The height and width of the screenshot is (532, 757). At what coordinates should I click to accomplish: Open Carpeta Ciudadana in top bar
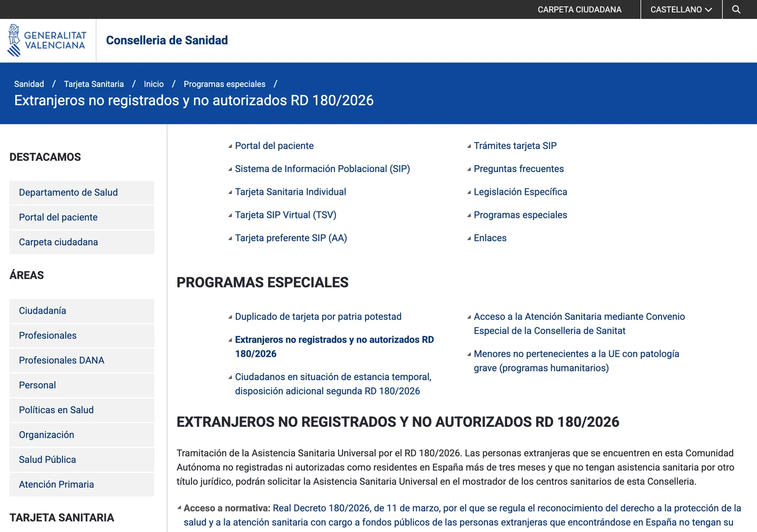coord(580,9)
